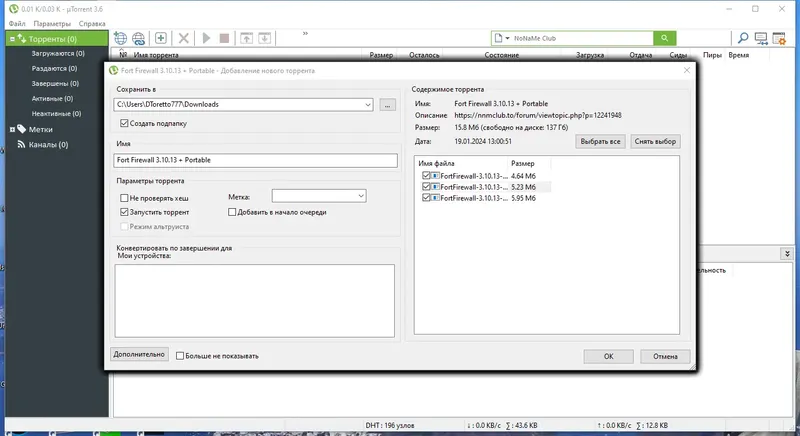Click the create new torrent icon
Image resolution: width=800 pixels, height=436 pixels.
pos(161,38)
